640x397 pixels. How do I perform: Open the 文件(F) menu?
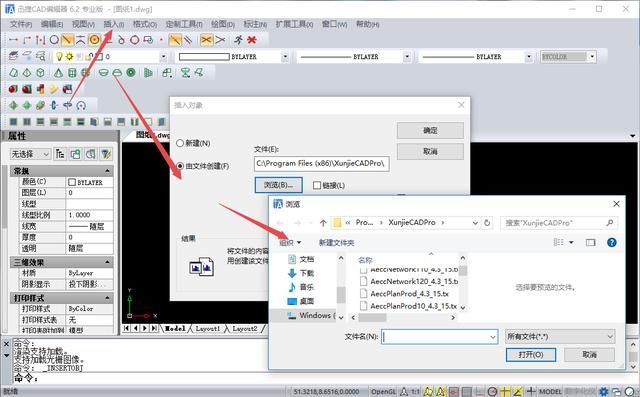pyautogui.click(x=21, y=24)
